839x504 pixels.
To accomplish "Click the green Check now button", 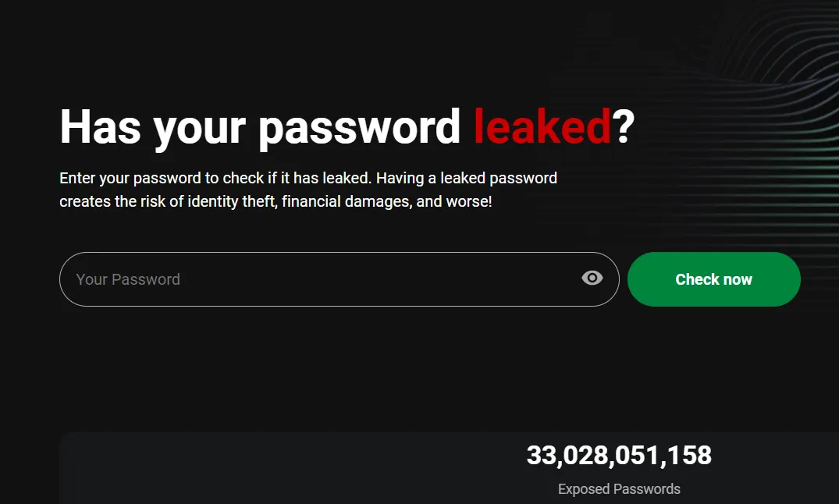I will coord(714,279).
